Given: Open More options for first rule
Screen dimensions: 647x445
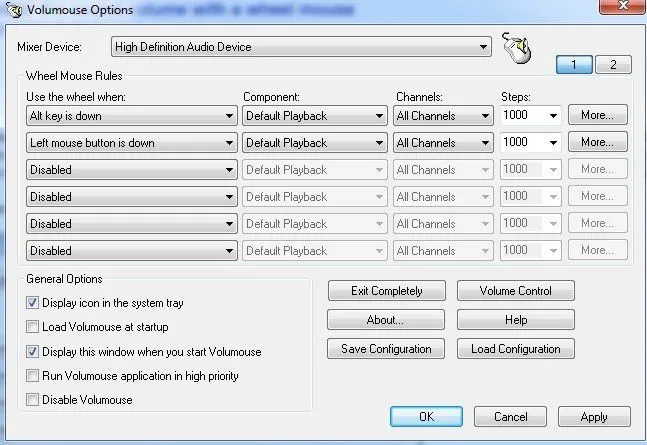Looking at the screenshot, I should [x=597, y=115].
